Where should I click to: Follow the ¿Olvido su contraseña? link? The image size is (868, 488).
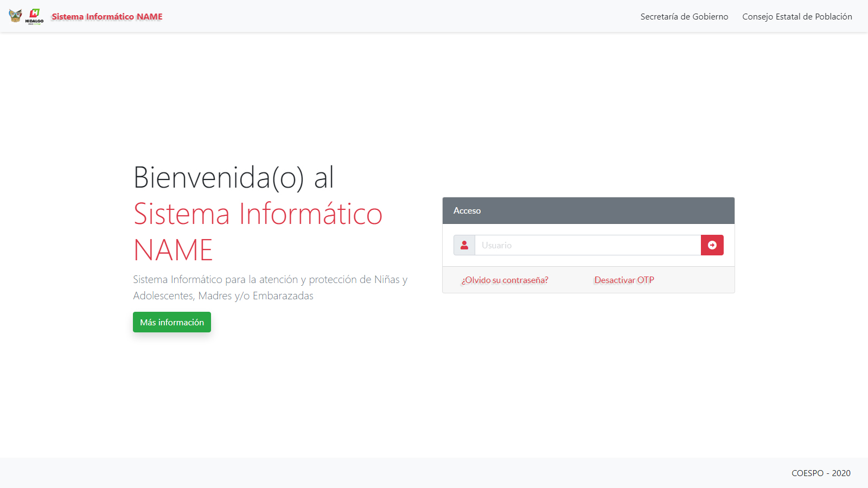(505, 280)
